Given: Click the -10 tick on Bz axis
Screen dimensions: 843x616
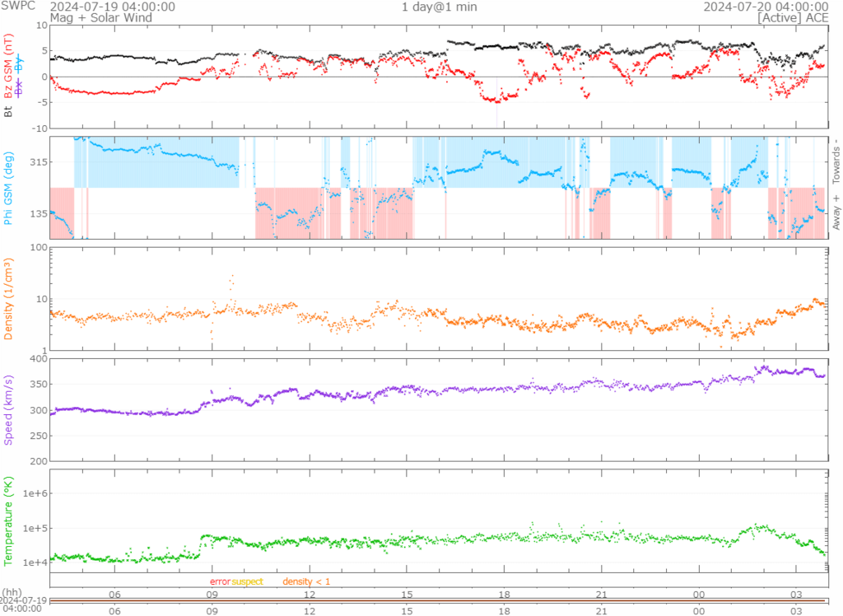Looking at the screenshot, I should point(40,128).
